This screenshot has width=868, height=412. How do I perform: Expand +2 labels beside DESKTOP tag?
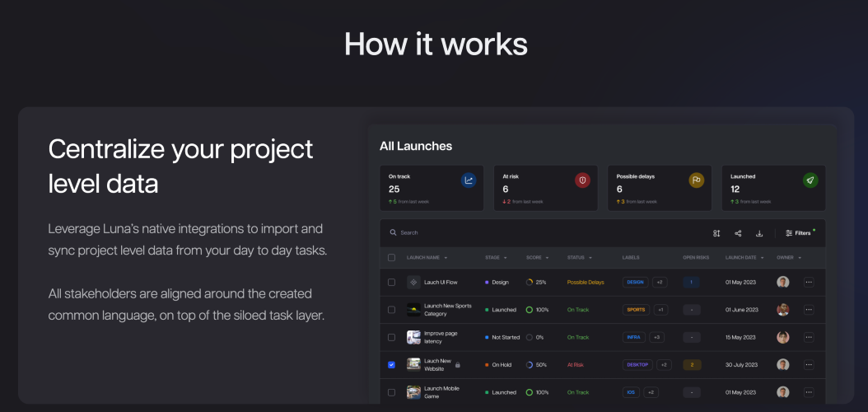click(x=664, y=364)
